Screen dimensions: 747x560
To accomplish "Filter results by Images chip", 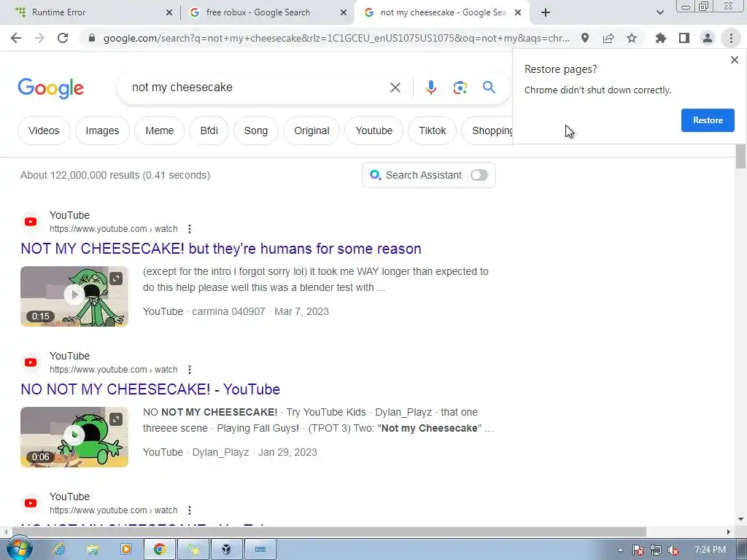I will (x=102, y=131).
